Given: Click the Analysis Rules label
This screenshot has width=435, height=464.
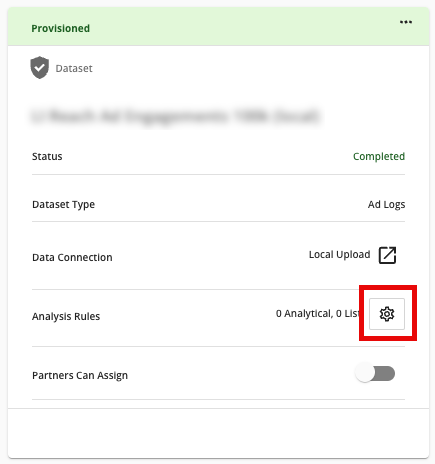Looking at the screenshot, I should click(66, 316).
